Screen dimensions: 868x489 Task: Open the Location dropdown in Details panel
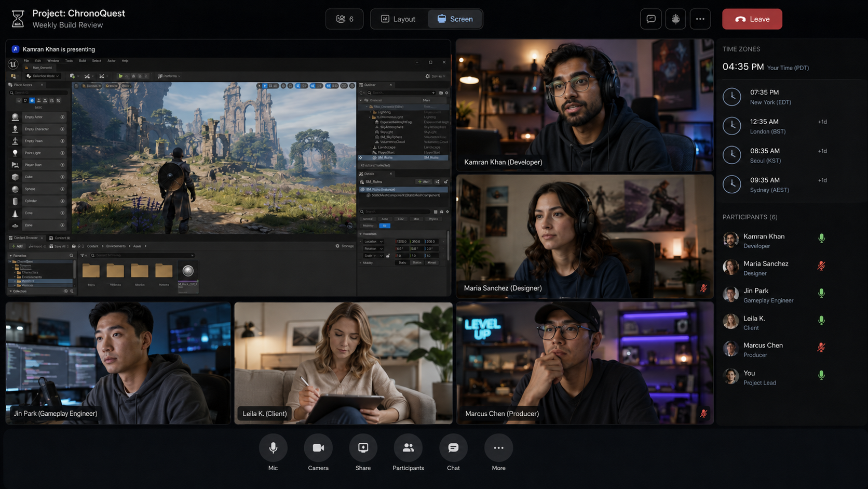(374, 242)
